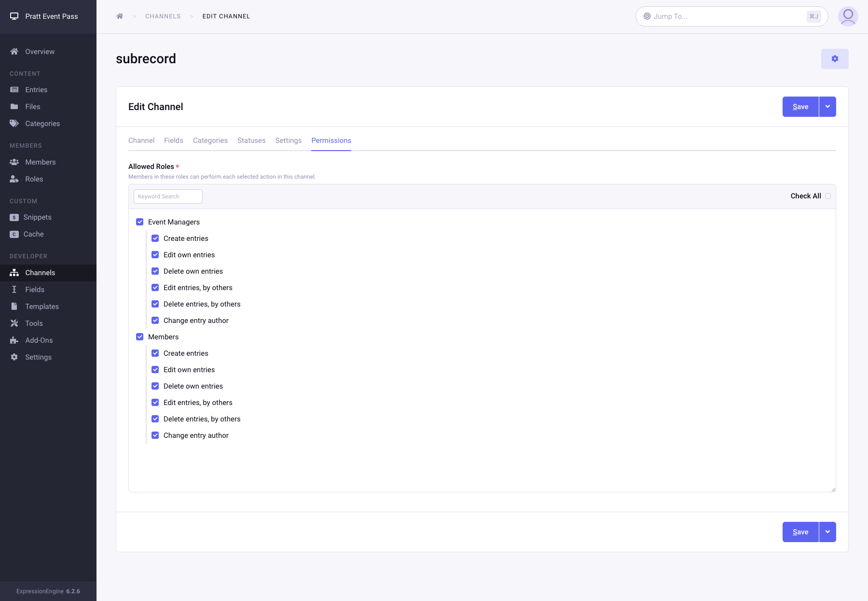The width and height of the screenshot is (868, 601).
Task: Uncheck the Event Managers role checkbox
Action: point(140,222)
